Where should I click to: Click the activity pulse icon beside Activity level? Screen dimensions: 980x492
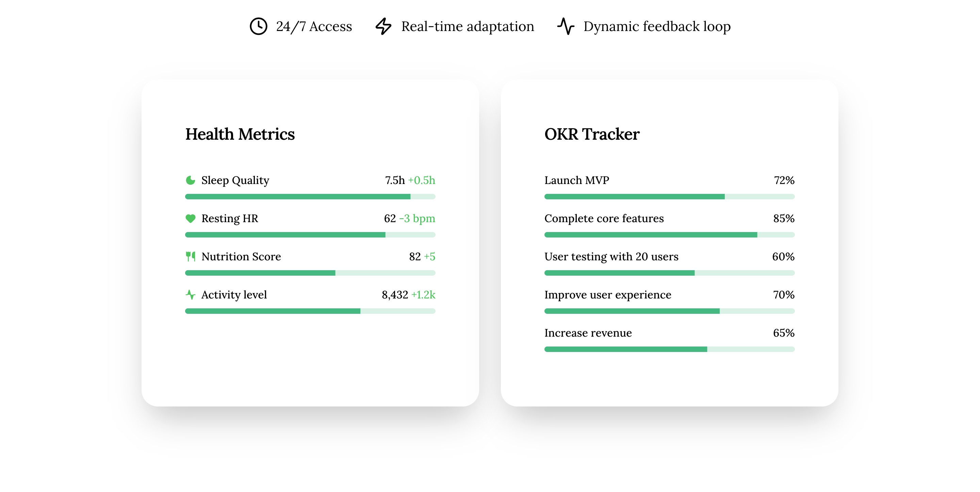pos(190,294)
